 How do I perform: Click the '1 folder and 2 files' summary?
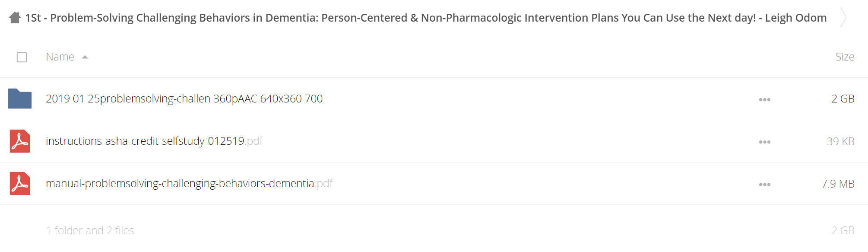coord(90,230)
